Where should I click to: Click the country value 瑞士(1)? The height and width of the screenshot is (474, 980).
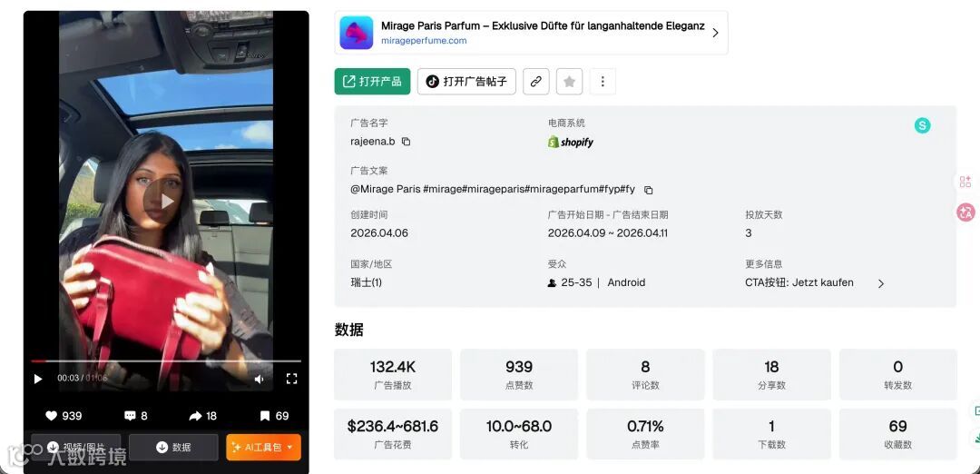point(367,282)
